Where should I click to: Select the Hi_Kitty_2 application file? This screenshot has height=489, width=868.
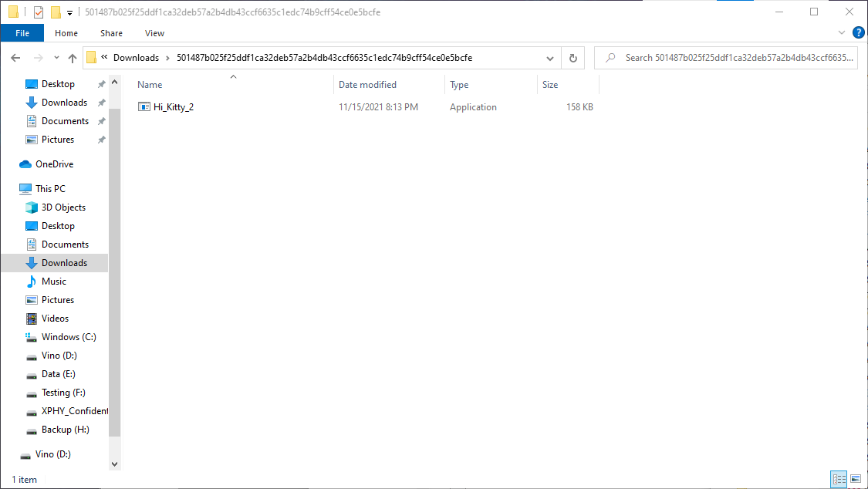[173, 107]
